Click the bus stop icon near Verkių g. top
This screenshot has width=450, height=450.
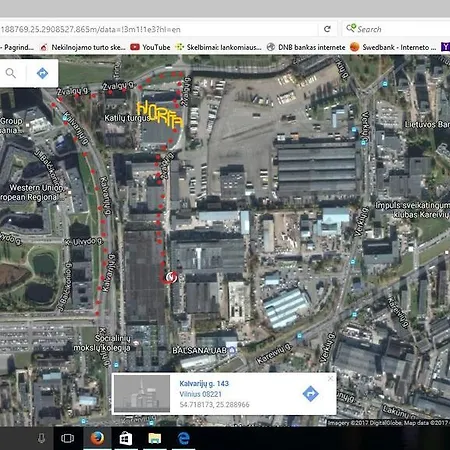[x=385, y=83]
